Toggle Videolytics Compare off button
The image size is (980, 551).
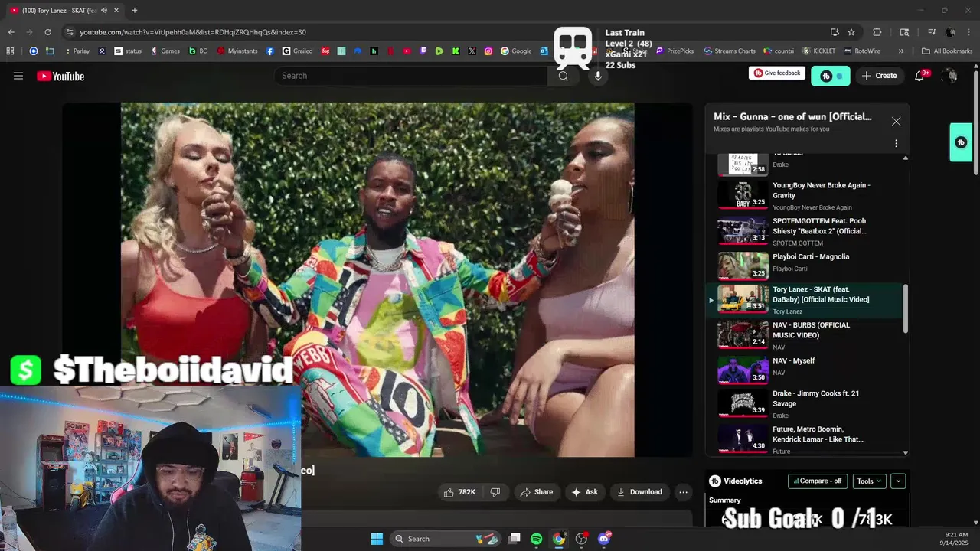point(818,481)
